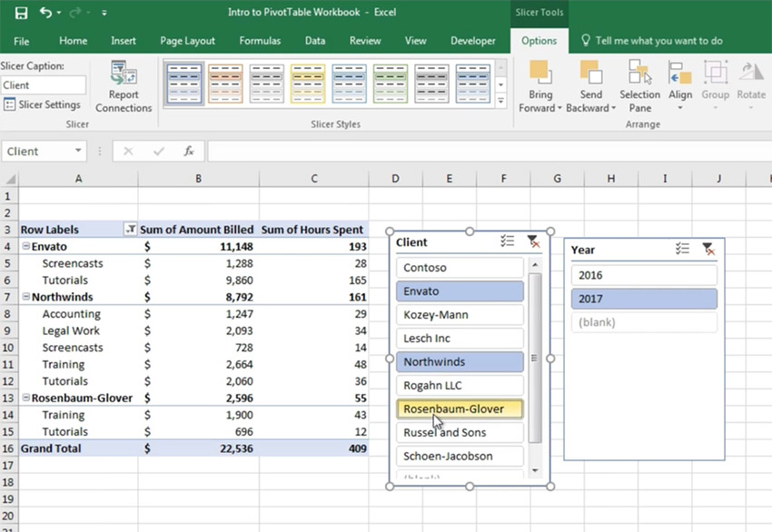This screenshot has width=772, height=532.
Task: Open the undo history dropdown arrow
Action: (59, 13)
